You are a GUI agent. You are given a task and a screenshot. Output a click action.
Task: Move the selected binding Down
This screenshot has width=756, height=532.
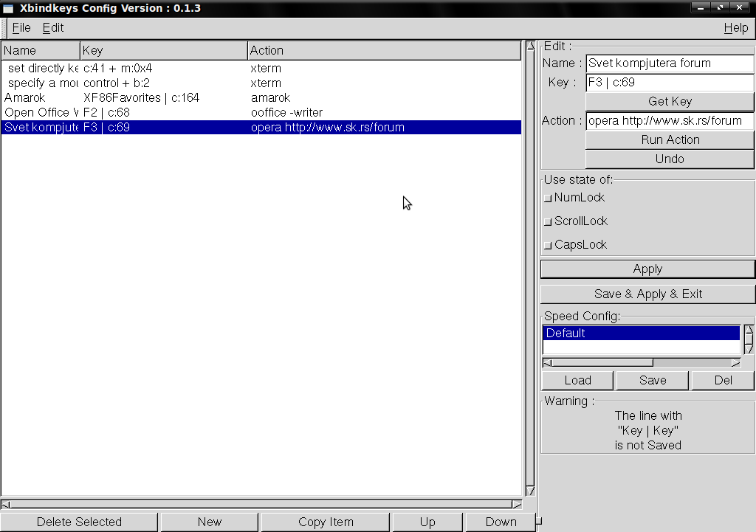[501, 522]
